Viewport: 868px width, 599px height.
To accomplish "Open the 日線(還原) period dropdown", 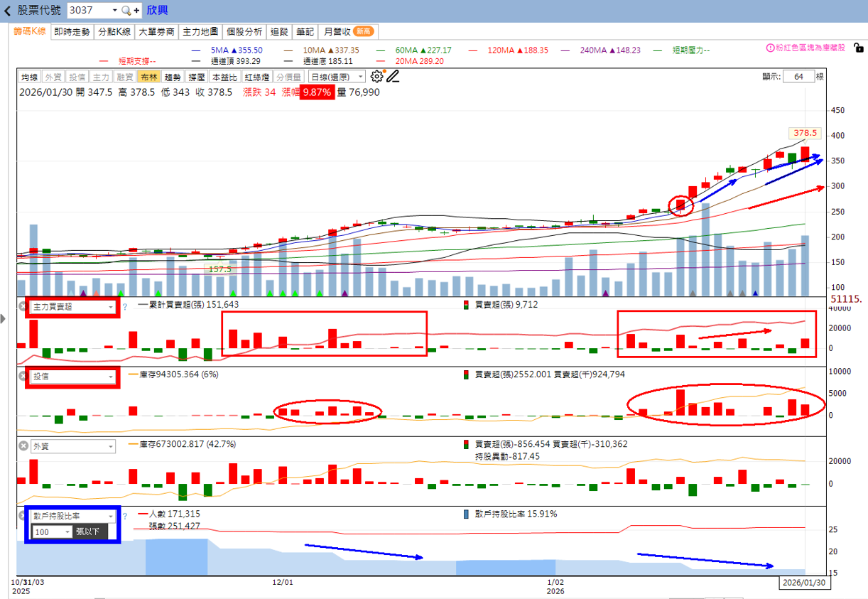I will coord(337,77).
